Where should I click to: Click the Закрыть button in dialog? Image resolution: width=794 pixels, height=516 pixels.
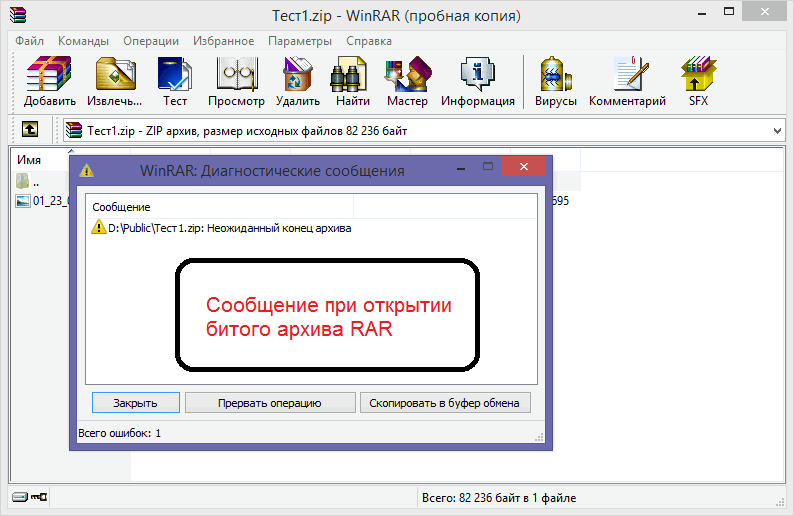[136, 403]
